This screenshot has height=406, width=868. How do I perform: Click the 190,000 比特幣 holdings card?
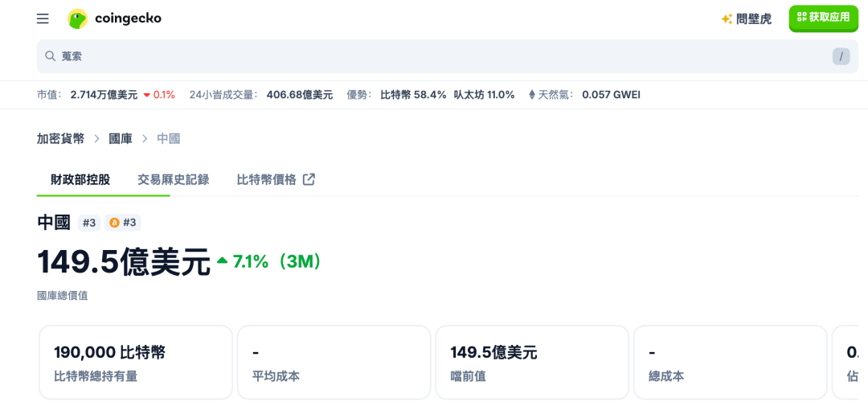point(136,363)
